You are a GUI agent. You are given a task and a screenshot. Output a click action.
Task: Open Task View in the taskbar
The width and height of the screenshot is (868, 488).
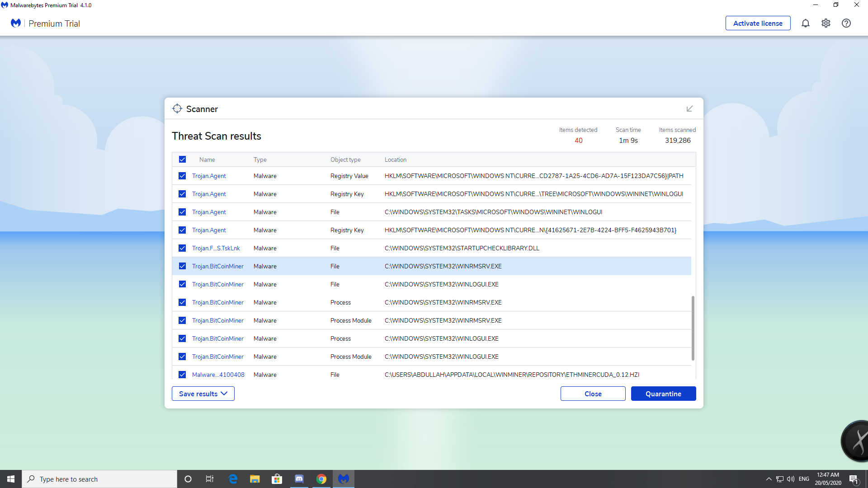click(x=210, y=479)
